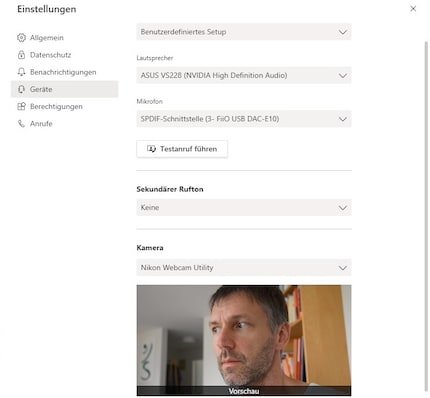Click the bell icon beside Benachrichtigungen
Viewport: 430px width, 398px height.
tap(21, 72)
